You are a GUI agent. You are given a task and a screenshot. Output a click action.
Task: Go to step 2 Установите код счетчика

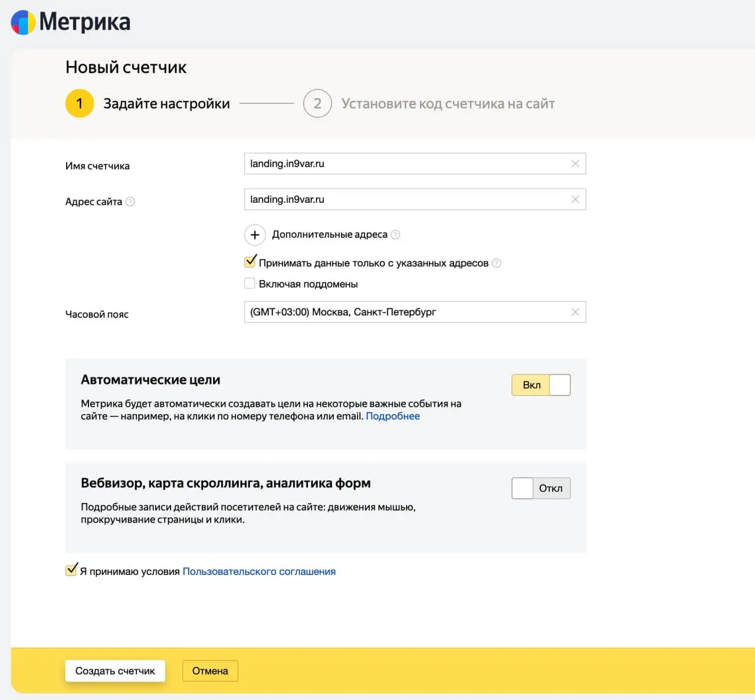pyautogui.click(x=429, y=104)
